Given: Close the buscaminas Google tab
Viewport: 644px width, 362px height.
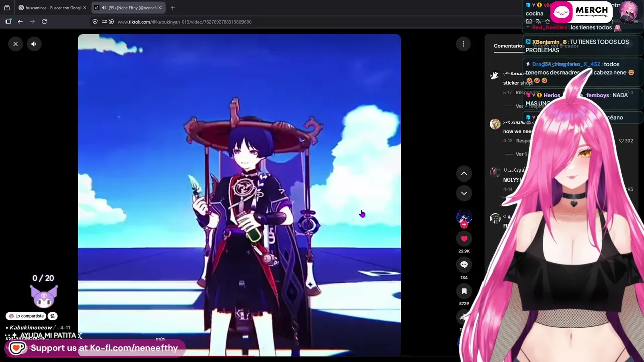Looking at the screenshot, I should pos(85,8).
